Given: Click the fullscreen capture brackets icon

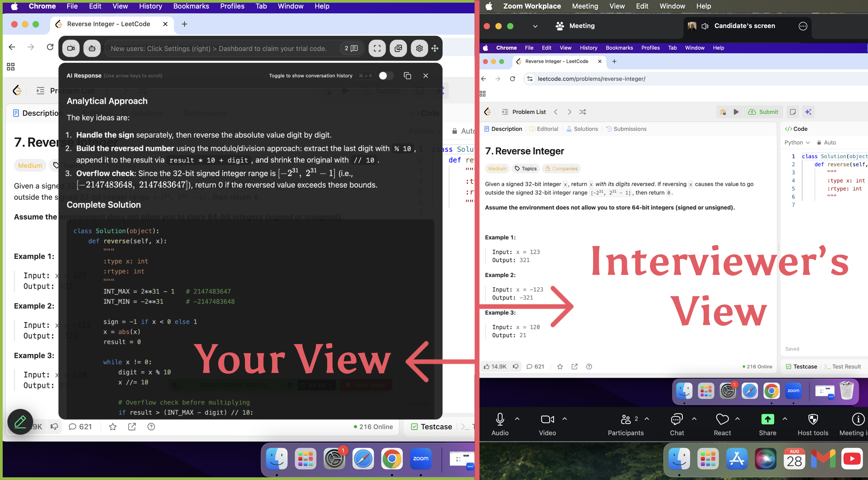Looking at the screenshot, I should (x=377, y=48).
